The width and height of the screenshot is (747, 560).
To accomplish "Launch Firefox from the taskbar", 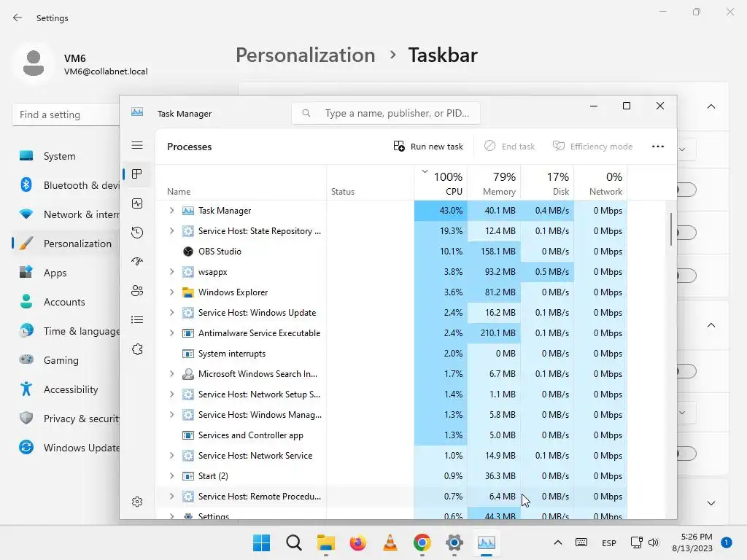I will (x=357, y=542).
